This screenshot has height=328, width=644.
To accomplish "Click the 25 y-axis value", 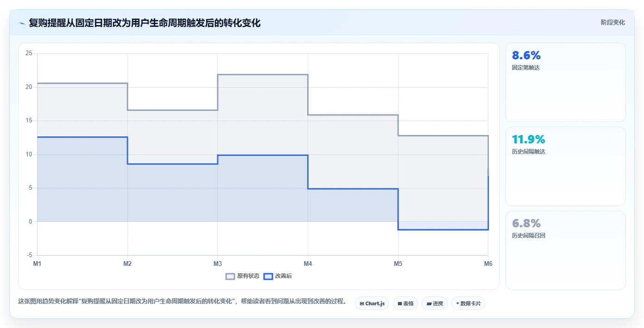I will click(x=29, y=53).
